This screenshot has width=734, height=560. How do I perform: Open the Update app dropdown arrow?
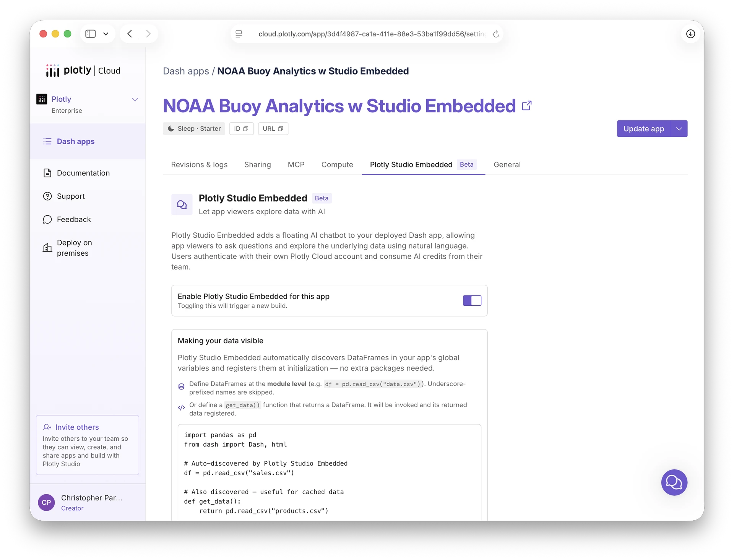[x=679, y=129]
